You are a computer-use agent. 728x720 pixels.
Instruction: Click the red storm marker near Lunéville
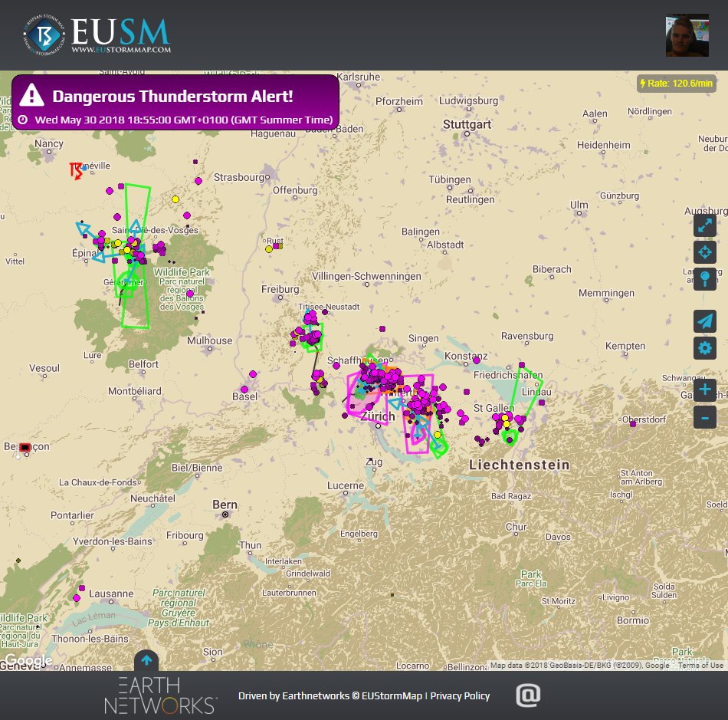[76, 170]
